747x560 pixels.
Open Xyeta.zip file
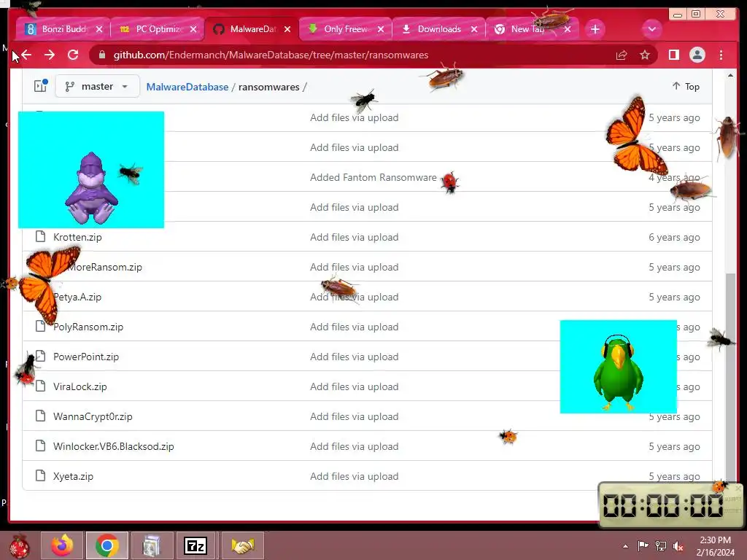pyautogui.click(x=73, y=476)
